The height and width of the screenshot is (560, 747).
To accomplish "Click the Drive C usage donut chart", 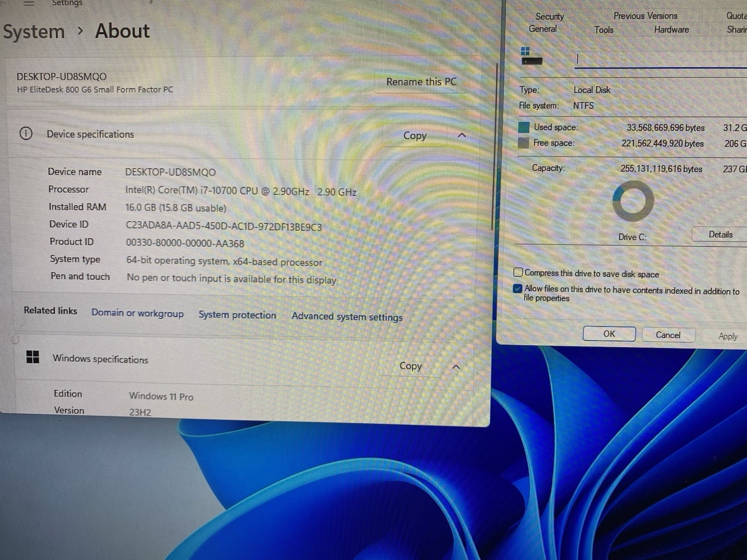I will click(x=633, y=201).
